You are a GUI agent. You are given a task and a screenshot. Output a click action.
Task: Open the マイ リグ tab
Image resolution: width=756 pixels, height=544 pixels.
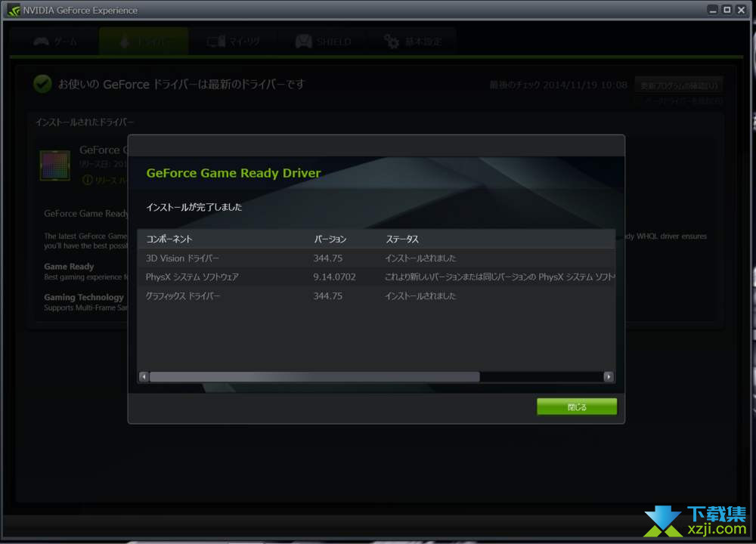(x=234, y=42)
